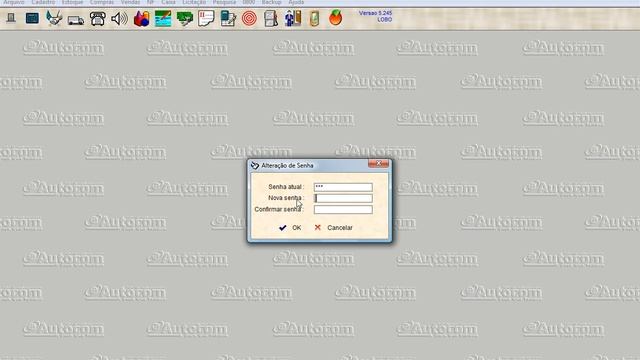This screenshot has height=360, width=640.
Task: Open the handheld device toolbar icon
Action: pos(314,19)
